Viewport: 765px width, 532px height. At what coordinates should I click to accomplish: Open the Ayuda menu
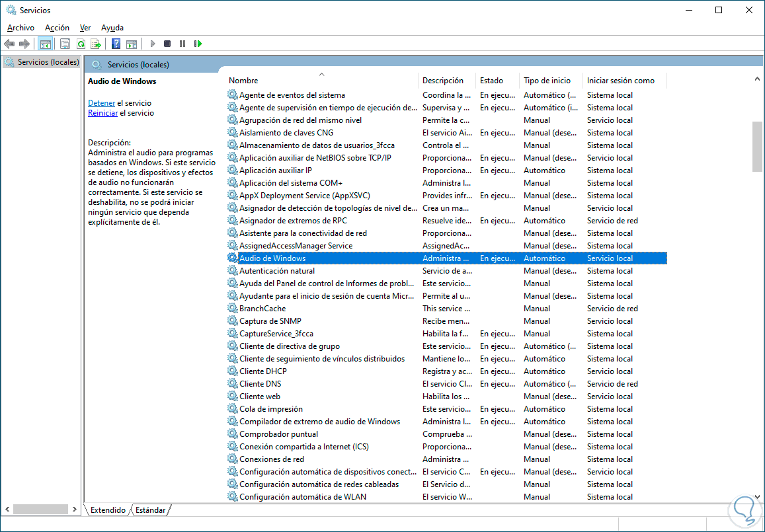pyautogui.click(x=112, y=28)
